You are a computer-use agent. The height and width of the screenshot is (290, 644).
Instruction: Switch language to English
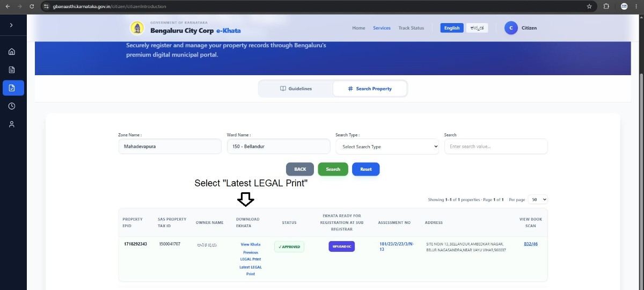pos(452,28)
